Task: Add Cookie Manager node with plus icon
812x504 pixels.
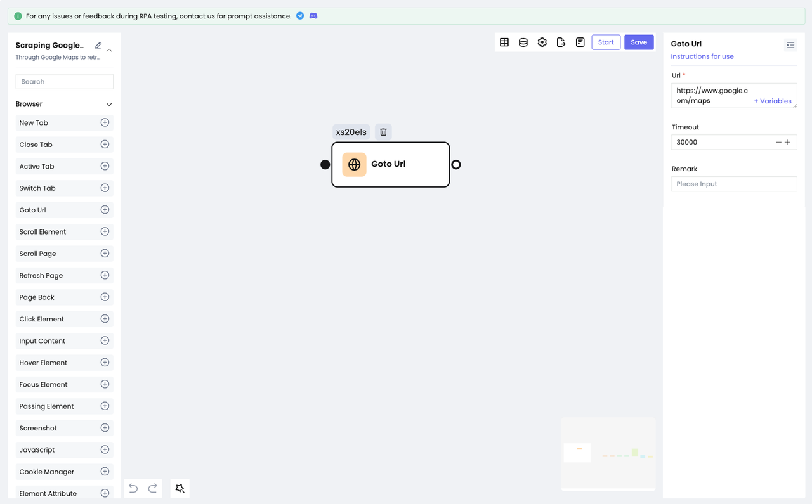Action: [105, 472]
